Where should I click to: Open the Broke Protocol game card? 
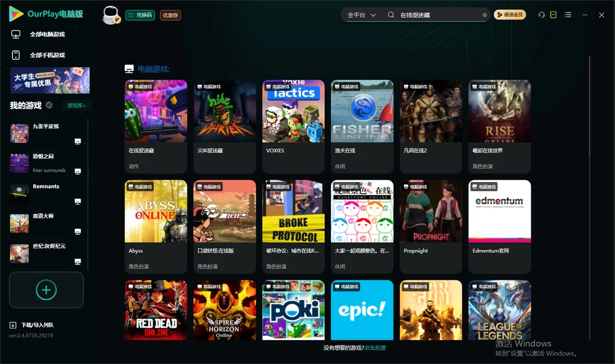tap(293, 226)
